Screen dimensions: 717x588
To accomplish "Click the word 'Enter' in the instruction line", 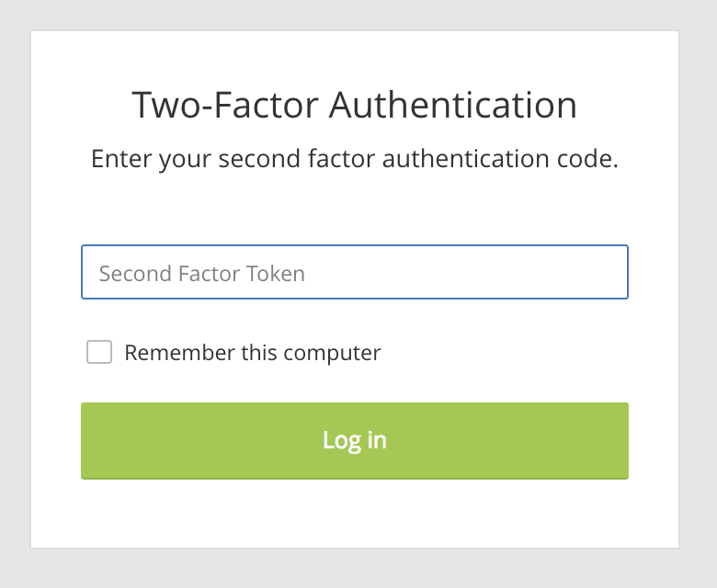I will (x=120, y=159).
